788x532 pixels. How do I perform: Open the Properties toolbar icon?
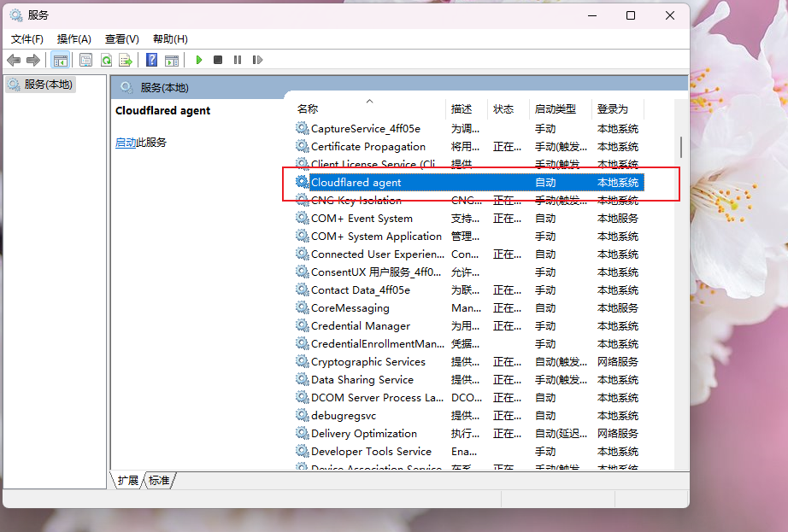[86, 61]
